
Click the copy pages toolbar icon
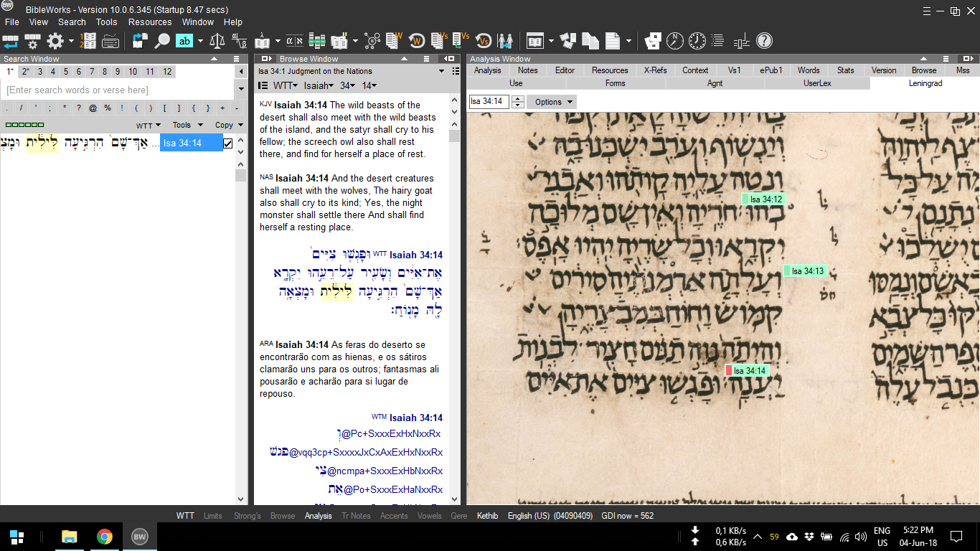(x=590, y=41)
